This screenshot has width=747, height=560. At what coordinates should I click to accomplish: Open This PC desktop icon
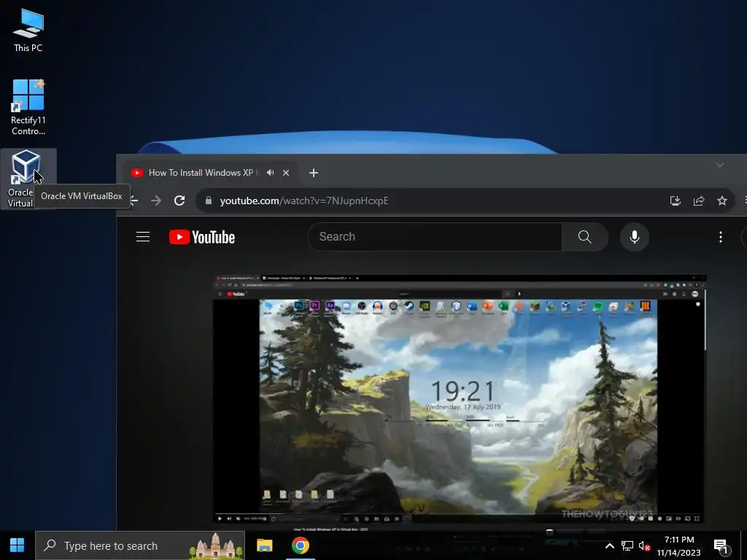[x=28, y=30]
